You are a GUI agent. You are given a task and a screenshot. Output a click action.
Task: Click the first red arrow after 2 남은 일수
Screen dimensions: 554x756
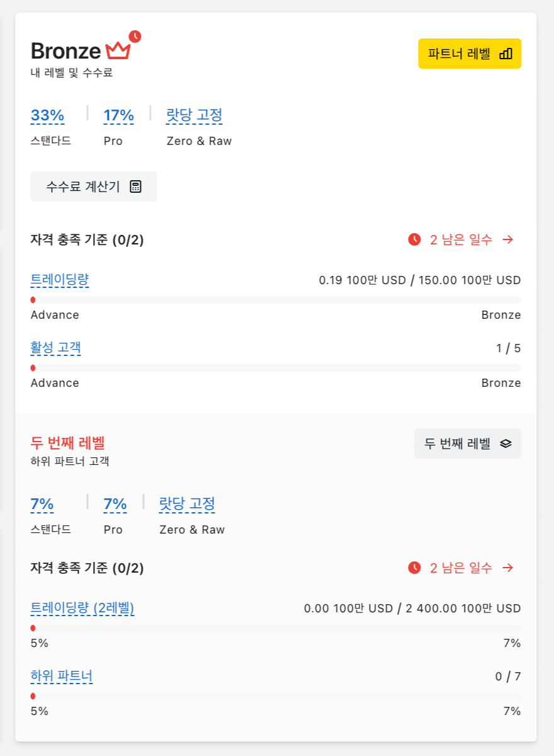pos(508,239)
